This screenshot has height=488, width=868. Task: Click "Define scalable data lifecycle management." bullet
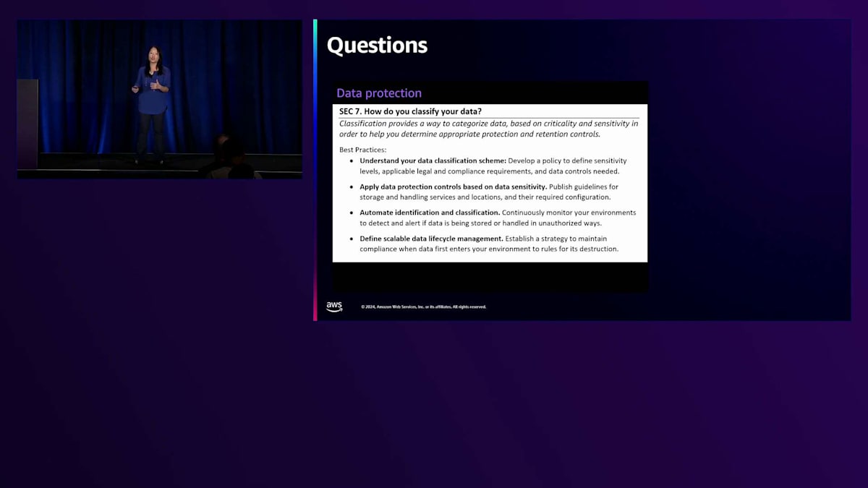click(431, 239)
